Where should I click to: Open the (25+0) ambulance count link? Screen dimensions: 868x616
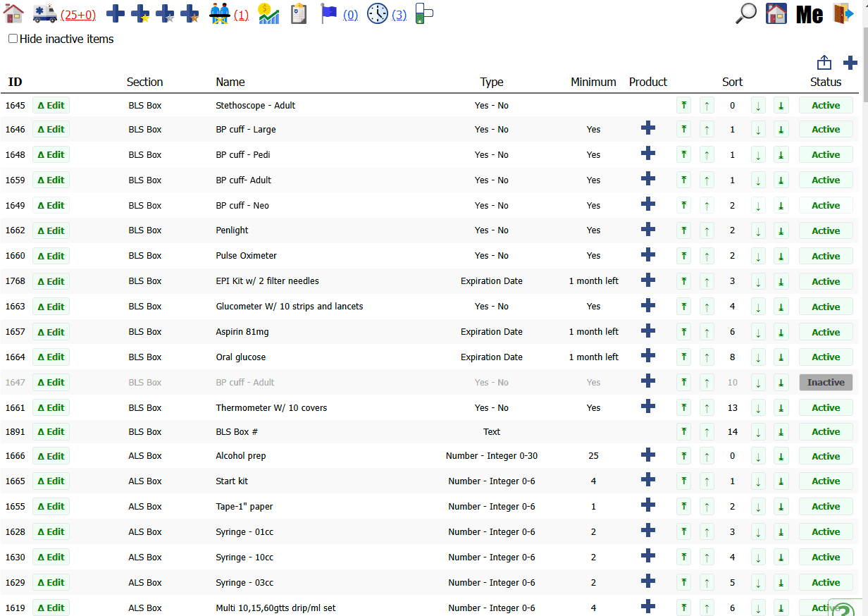[78, 15]
